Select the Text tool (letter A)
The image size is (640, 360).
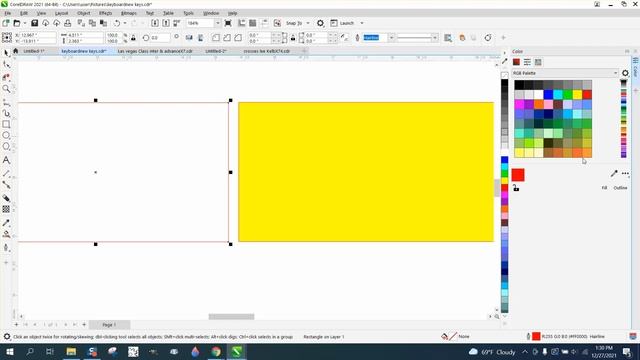point(6,160)
